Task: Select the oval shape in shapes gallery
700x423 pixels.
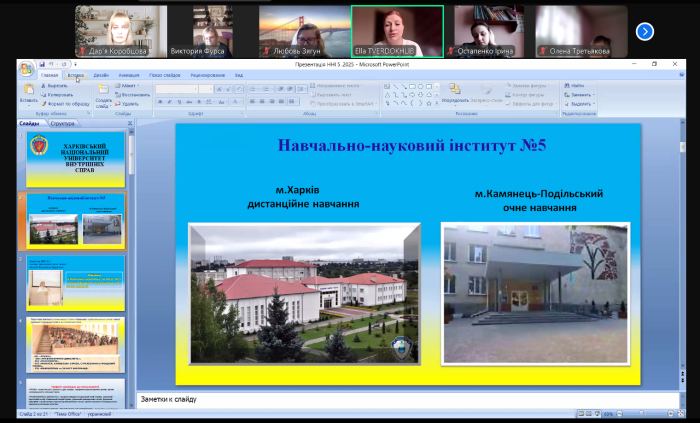Action: point(421,86)
